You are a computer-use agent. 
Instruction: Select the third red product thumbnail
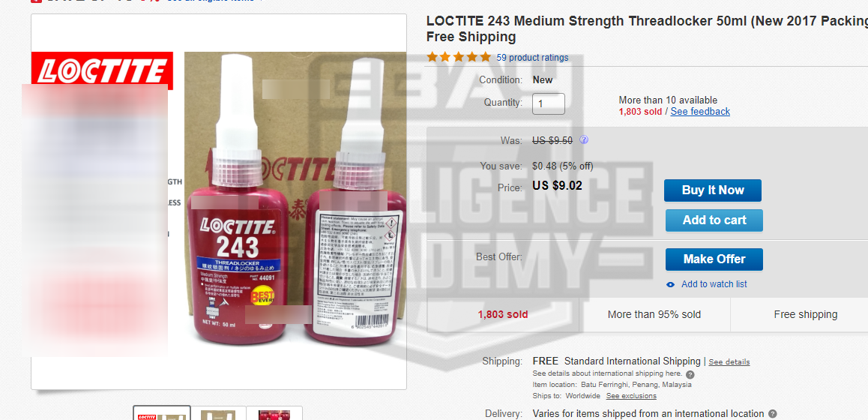click(274, 413)
